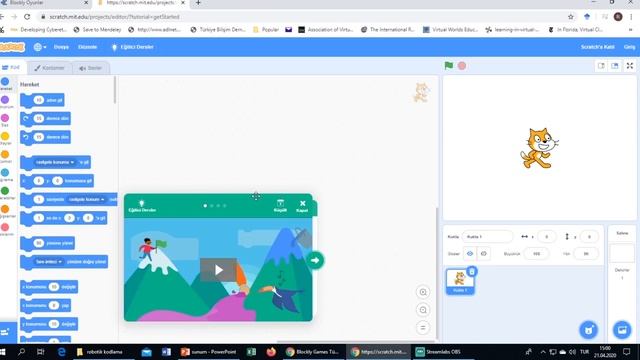Select the Sahne stage backdrop thumbnail
The image size is (640, 360).
coord(622,253)
